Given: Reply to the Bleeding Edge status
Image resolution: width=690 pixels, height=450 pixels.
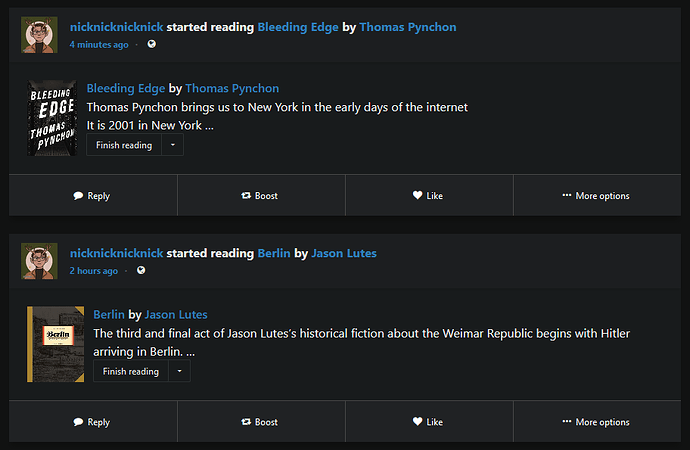Looking at the screenshot, I should pos(92,196).
